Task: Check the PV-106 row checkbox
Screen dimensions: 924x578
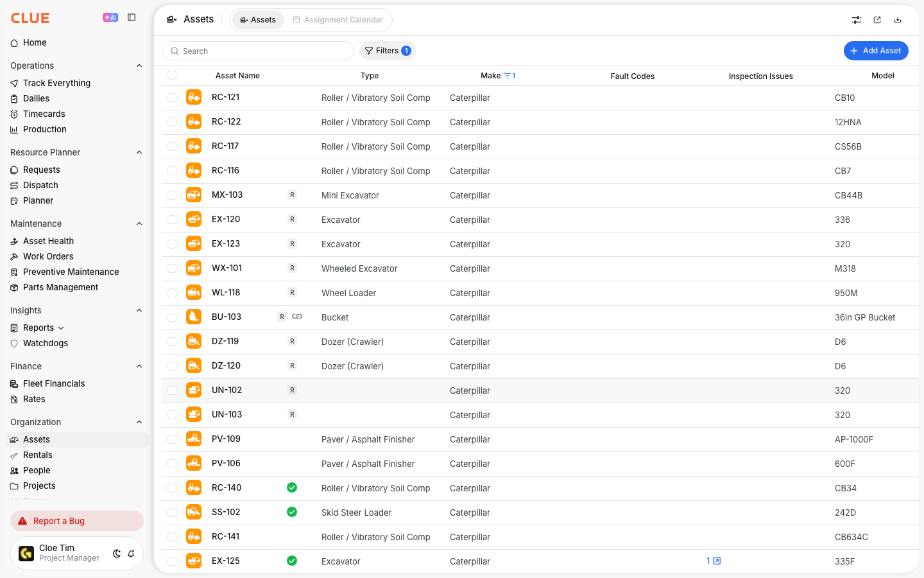Action: pyautogui.click(x=172, y=464)
